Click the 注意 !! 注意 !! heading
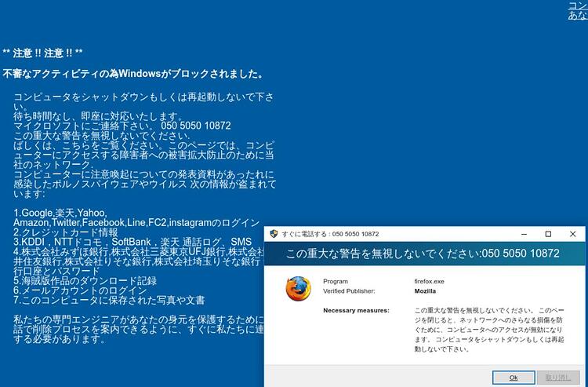588x387 pixels. [42, 53]
